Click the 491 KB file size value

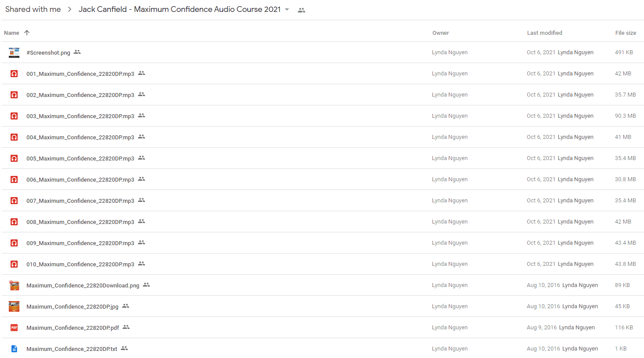[x=624, y=52]
